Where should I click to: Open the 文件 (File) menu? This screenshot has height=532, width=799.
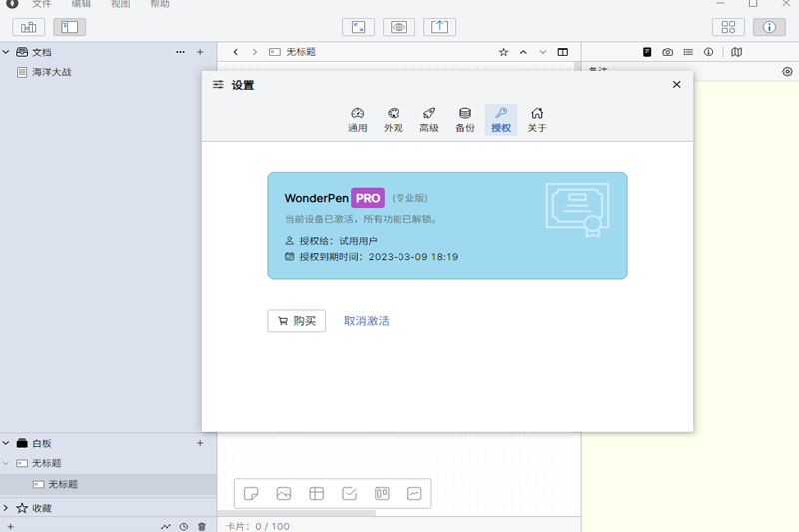click(x=41, y=5)
